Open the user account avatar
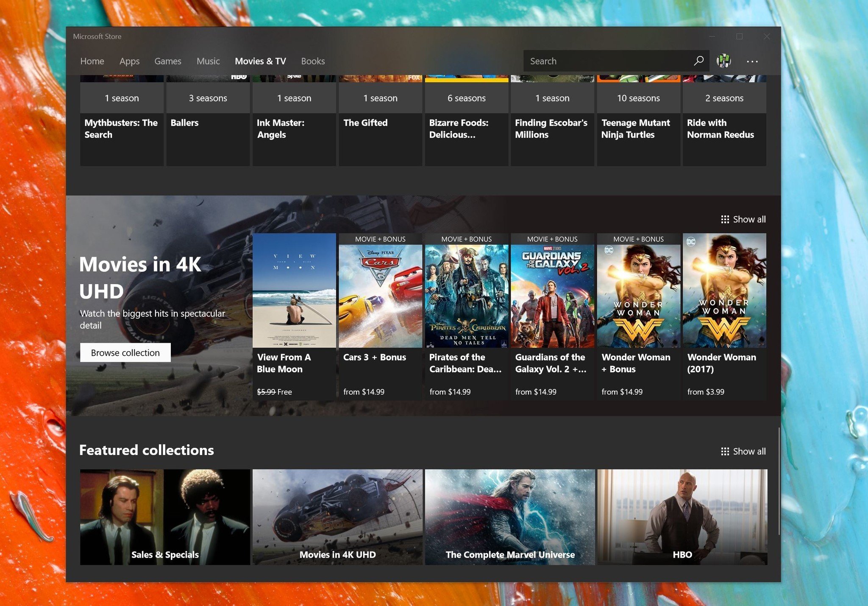 coord(724,61)
